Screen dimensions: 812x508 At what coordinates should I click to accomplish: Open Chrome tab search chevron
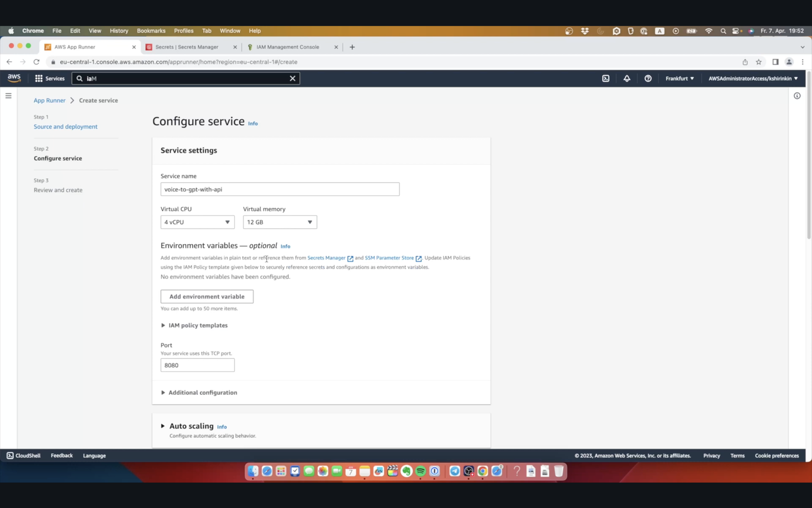(803, 47)
